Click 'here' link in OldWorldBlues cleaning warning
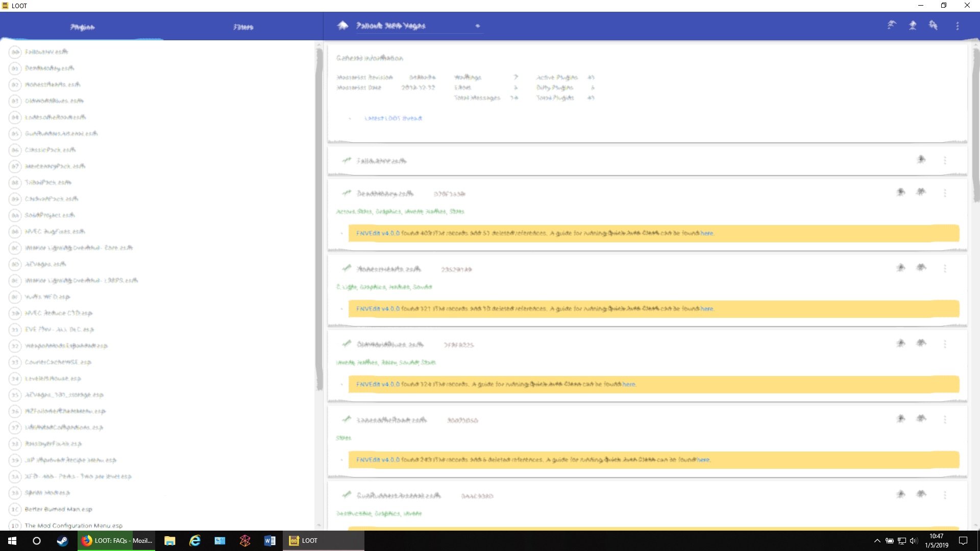This screenshot has width=980, height=551. click(x=629, y=384)
